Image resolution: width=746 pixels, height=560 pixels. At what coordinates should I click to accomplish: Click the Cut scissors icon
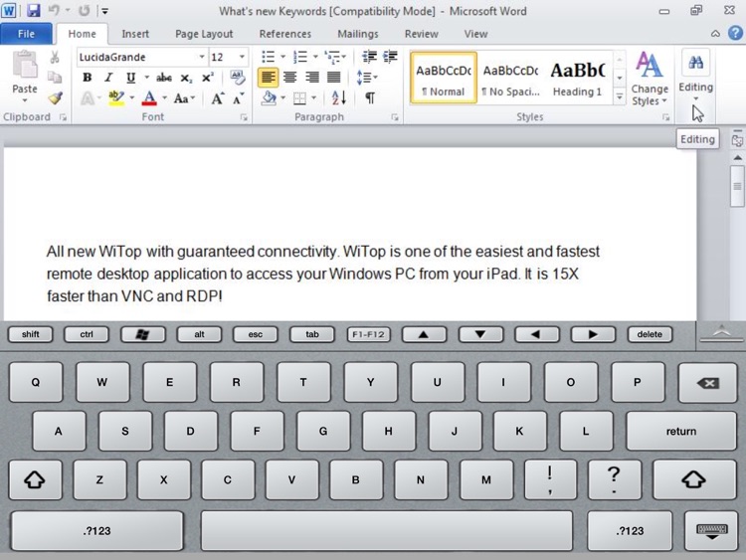55,58
